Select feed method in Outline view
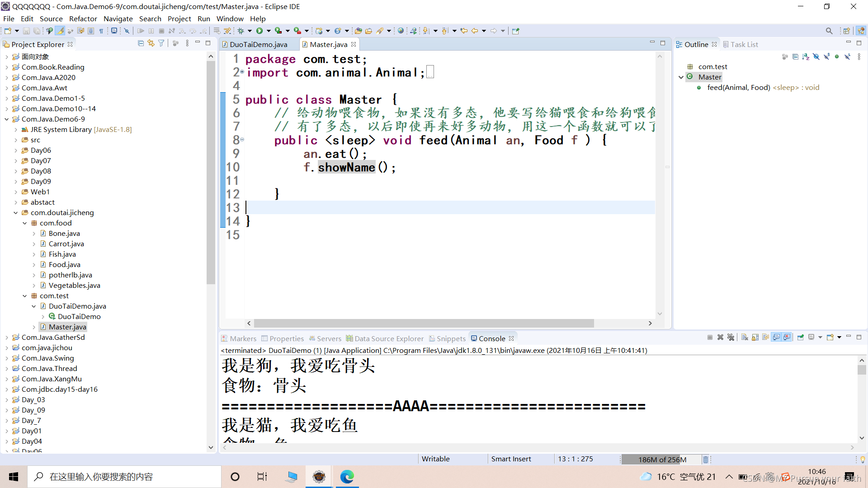This screenshot has width=868, height=488. tap(738, 88)
